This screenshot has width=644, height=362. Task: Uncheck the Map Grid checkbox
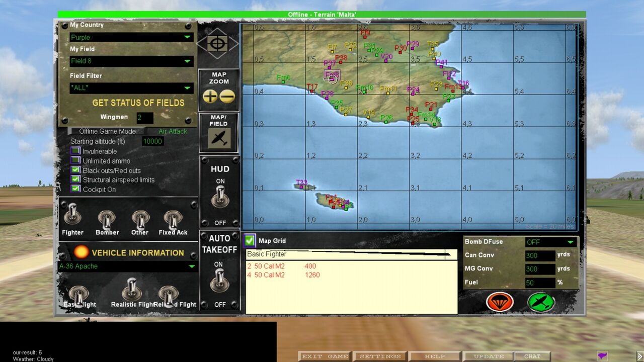point(250,240)
